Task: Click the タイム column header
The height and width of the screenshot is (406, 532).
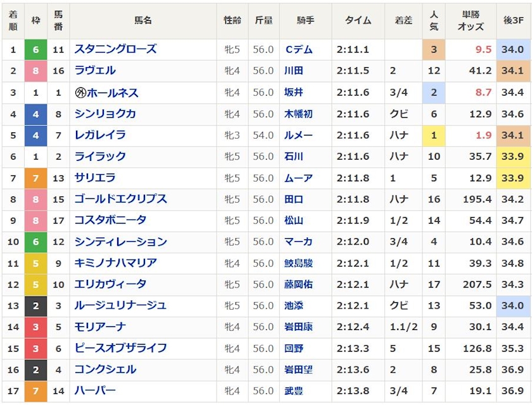Action: (358, 20)
